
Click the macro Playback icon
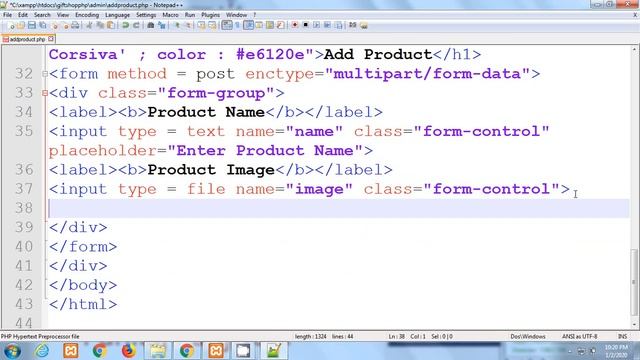click(x=316, y=25)
